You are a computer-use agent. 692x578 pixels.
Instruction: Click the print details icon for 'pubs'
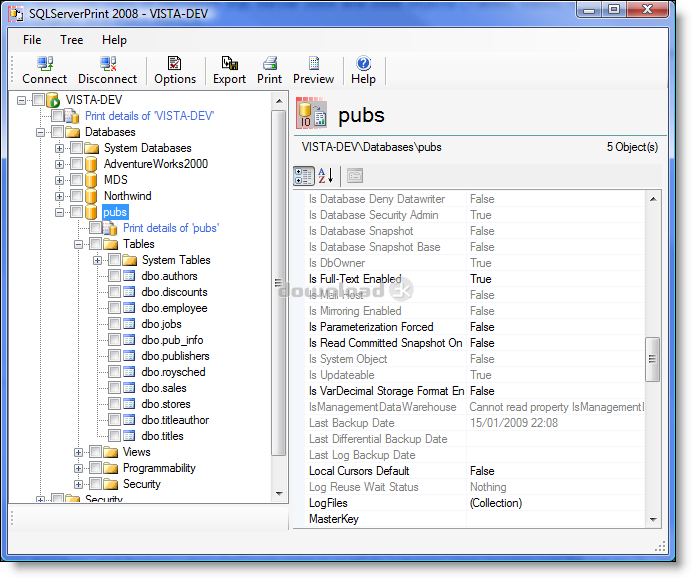pos(110,228)
